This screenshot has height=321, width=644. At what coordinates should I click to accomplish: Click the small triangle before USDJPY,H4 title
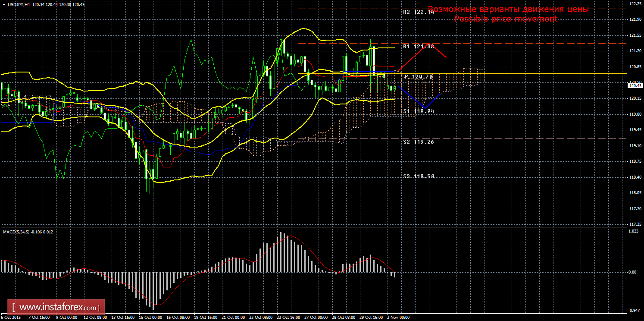(4, 4)
